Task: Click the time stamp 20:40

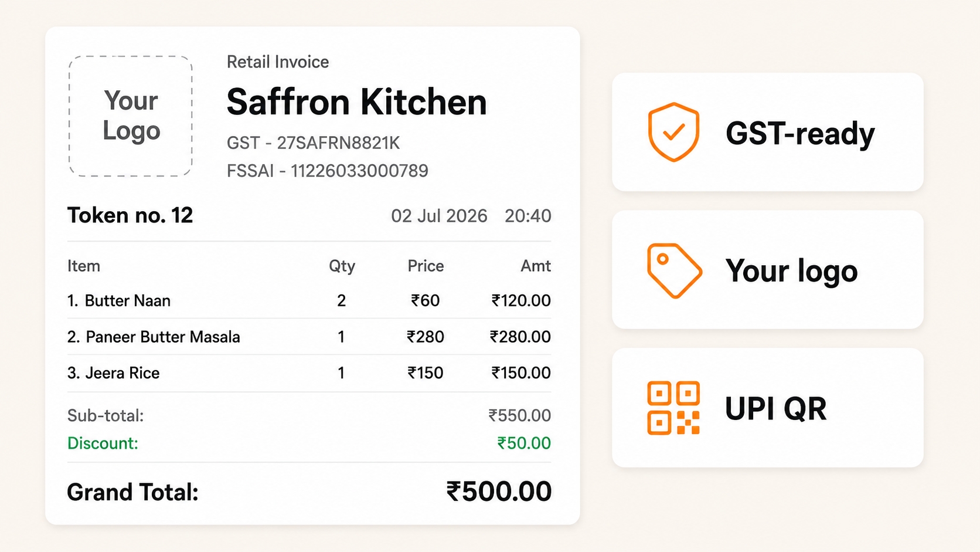Action: pyautogui.click(x=528, y=216)
